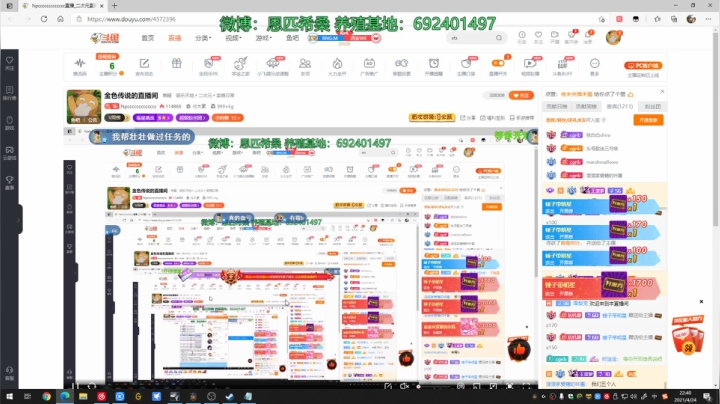
Task: Click the orange 开通贵族 button
Action: point(648,120)
